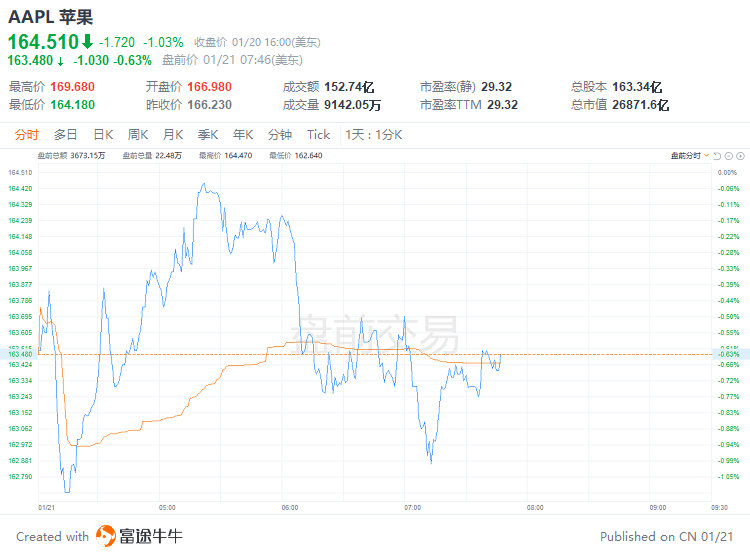
Task: Switch to the 分钟 tab
Action: pyautogui.click(x=280, y=135)
